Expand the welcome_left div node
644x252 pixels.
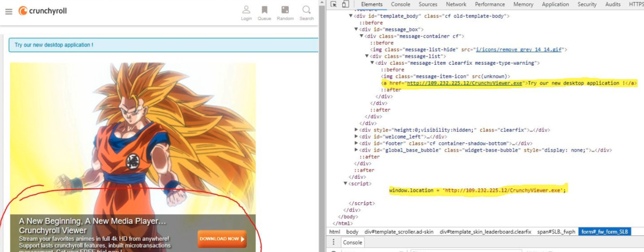tap(356, 137)
